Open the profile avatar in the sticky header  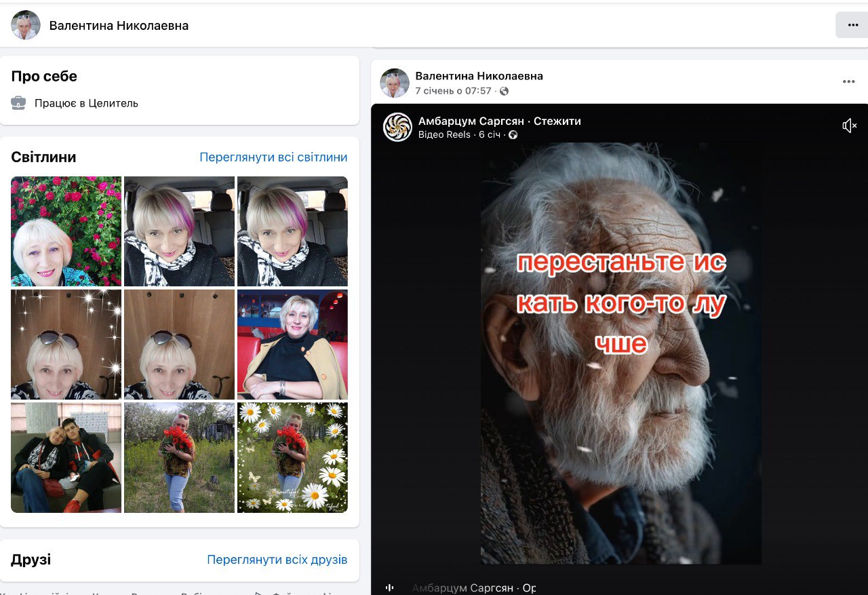tap(26, 25)
